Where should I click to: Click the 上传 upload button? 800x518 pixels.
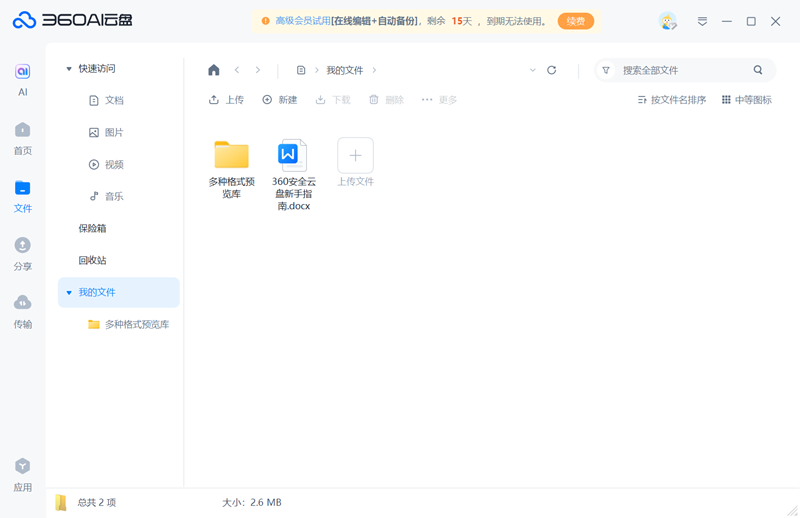coord(226,100)
